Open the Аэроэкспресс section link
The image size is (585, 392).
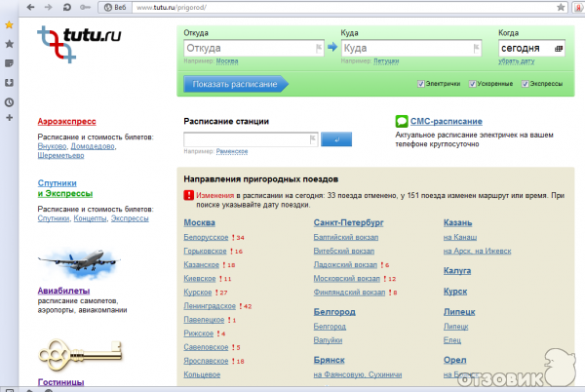tap(66, 121)
